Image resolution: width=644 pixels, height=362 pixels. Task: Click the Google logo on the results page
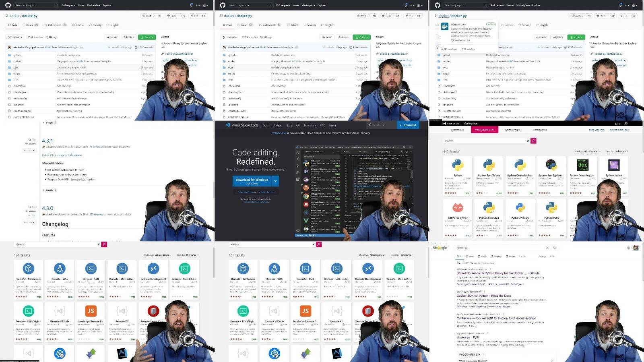pyautogui.click(x=440, y=248)
